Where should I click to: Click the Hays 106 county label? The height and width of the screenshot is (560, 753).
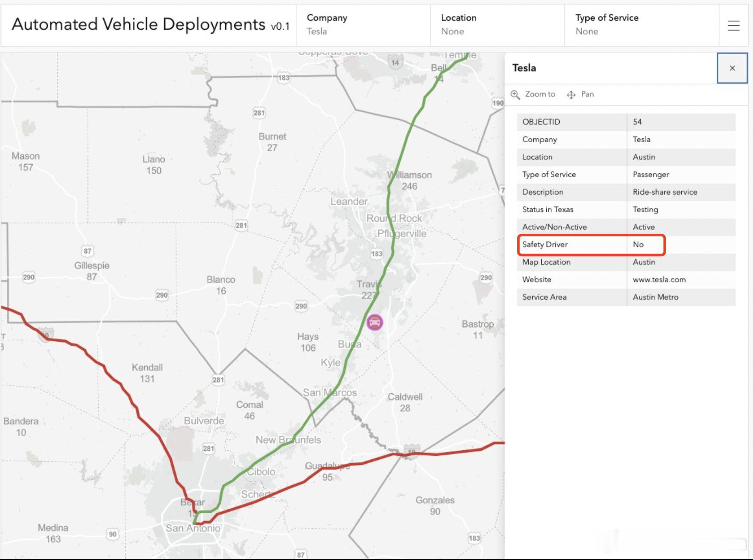[308, 342]
